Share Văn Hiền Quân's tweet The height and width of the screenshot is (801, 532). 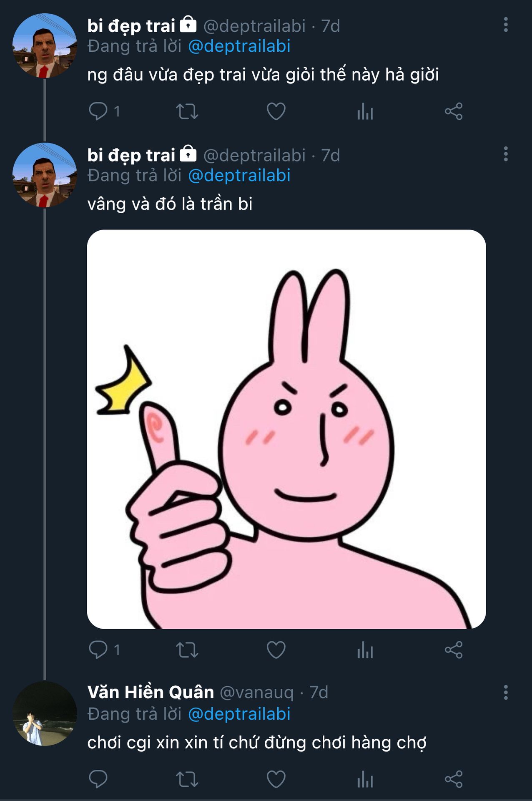pyautogui.click(x=454, y=779)
